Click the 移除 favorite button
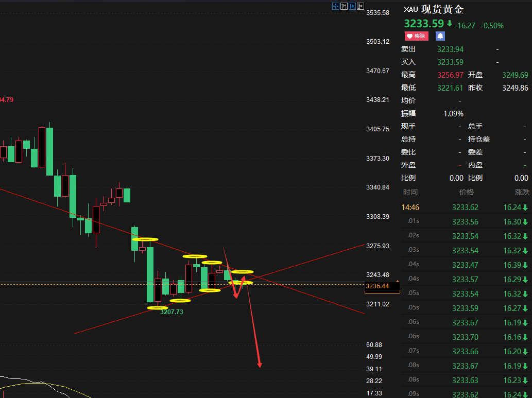This screenshot has height=398, width=532. click(416, 36)
